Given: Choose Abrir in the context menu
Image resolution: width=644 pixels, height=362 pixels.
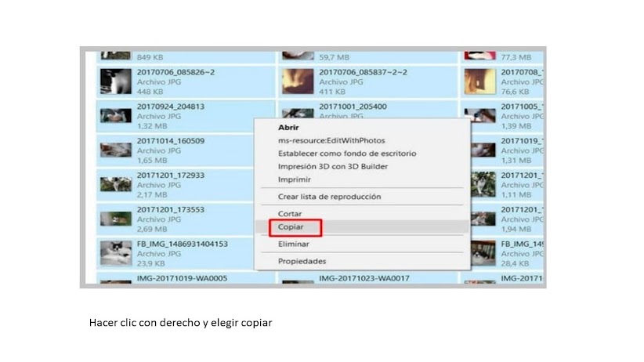Looking at the screenshot, I should point(288,128).
